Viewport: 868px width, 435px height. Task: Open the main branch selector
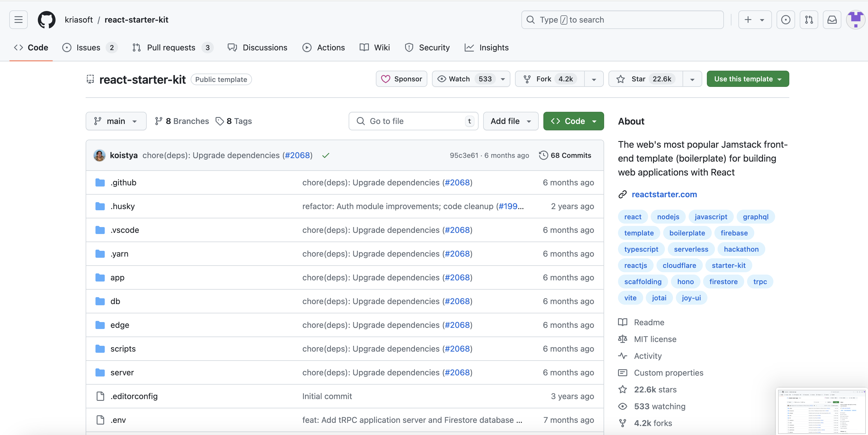(116, 121)
